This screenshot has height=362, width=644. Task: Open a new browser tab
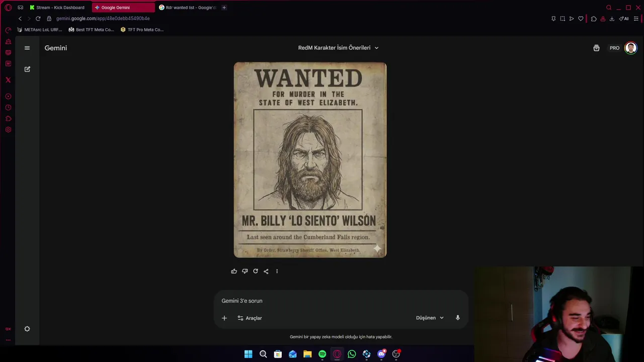click(224, 8)
